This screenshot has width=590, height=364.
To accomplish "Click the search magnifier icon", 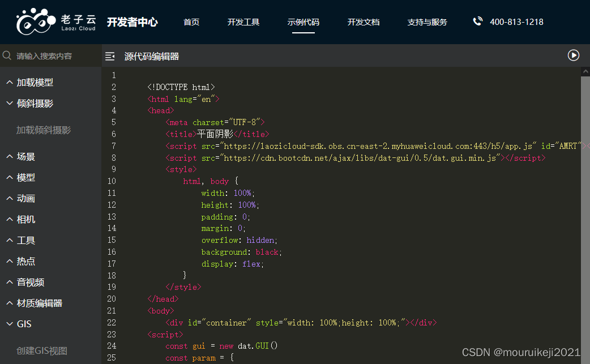I will (x=7, y=56).
